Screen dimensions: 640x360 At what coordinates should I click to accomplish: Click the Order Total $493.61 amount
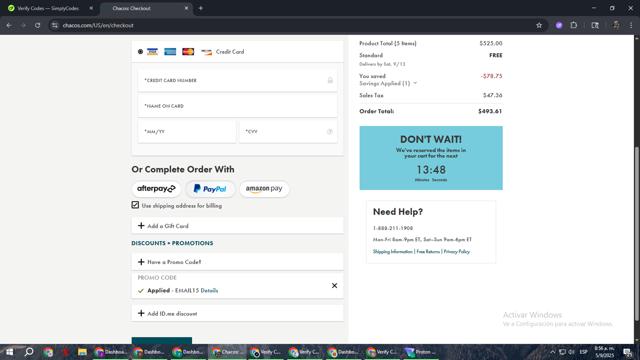490,111
